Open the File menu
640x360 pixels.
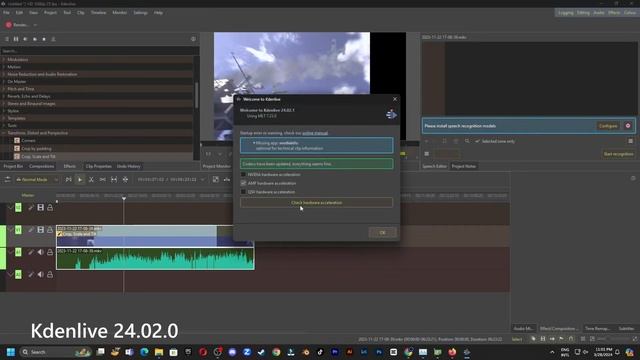pyautogui.click(x=6, y=13)
